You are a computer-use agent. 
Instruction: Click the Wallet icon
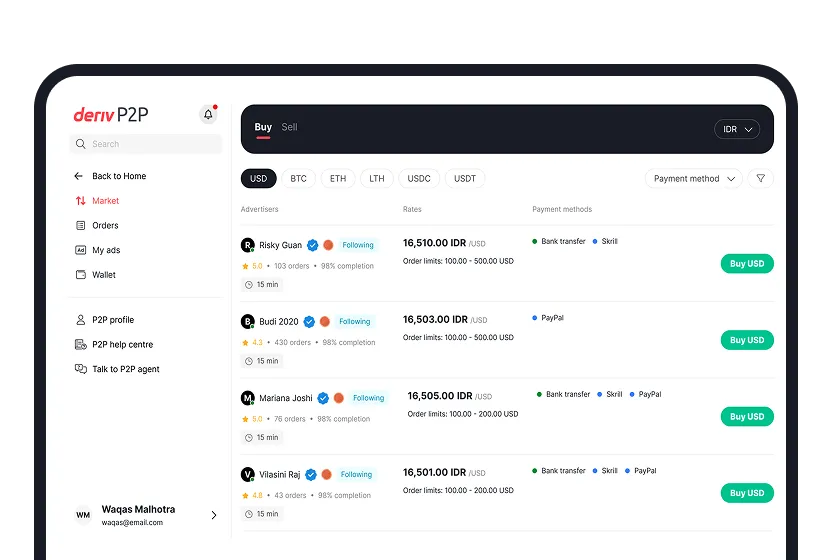tap(81, 274)
